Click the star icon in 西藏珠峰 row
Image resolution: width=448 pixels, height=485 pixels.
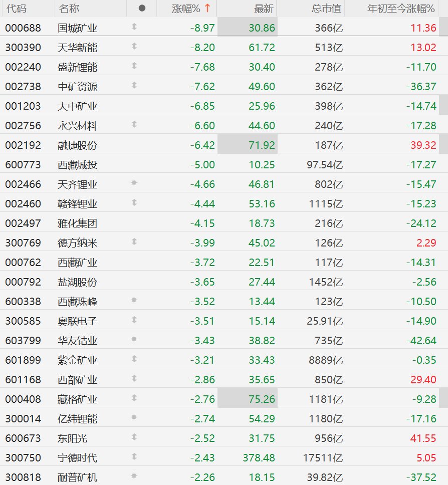point(134,300)
